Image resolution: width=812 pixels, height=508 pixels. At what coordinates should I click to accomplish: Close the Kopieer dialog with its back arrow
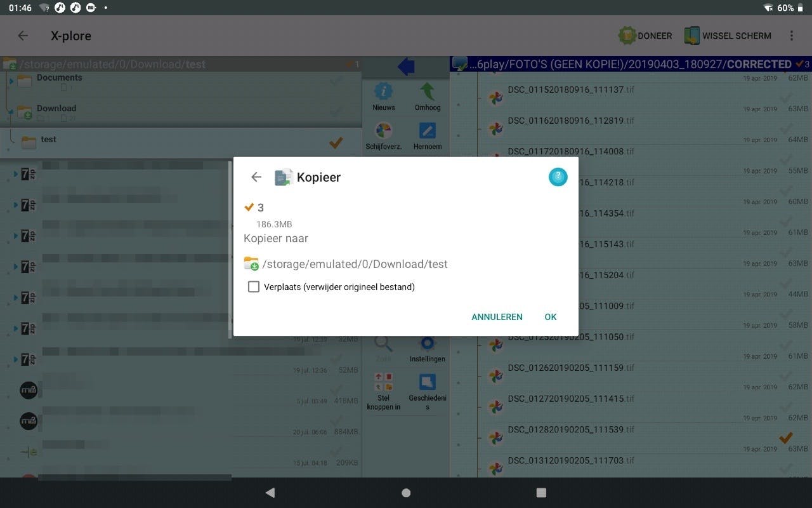point(256,177)
